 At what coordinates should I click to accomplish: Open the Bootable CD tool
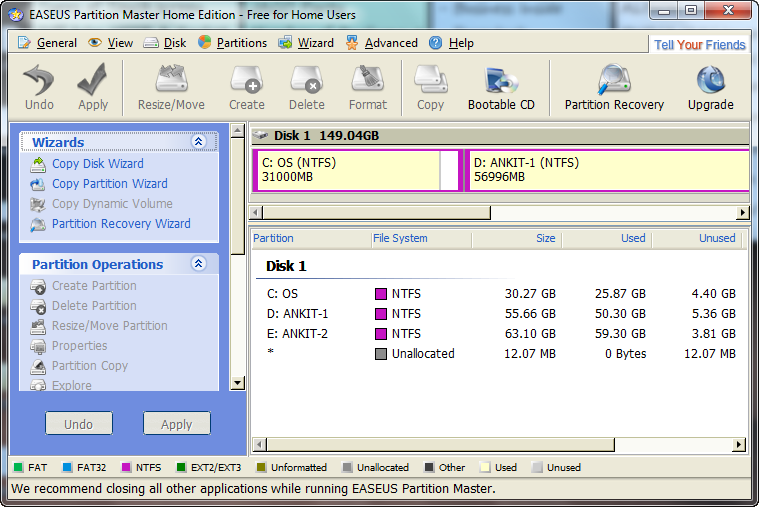501,87
